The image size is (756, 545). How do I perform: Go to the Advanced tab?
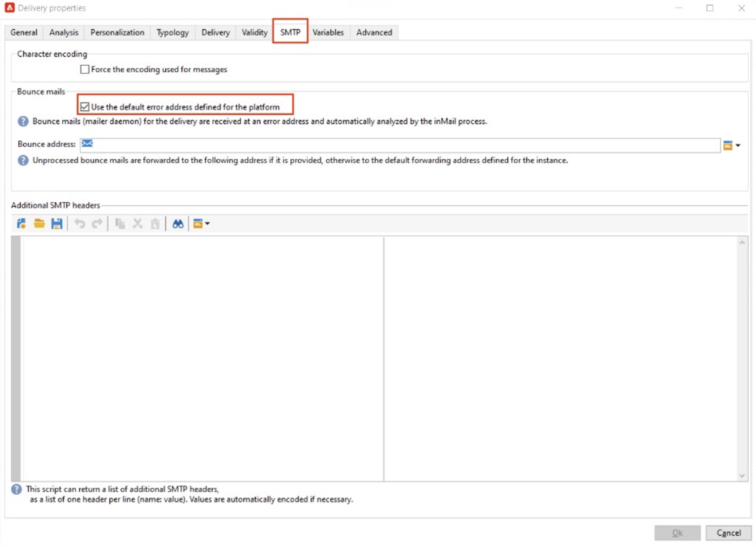click(374, 33)
